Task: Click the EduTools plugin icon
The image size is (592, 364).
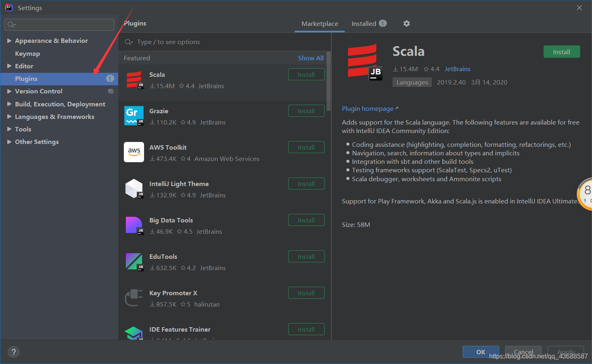Action: tap(134, 261)
